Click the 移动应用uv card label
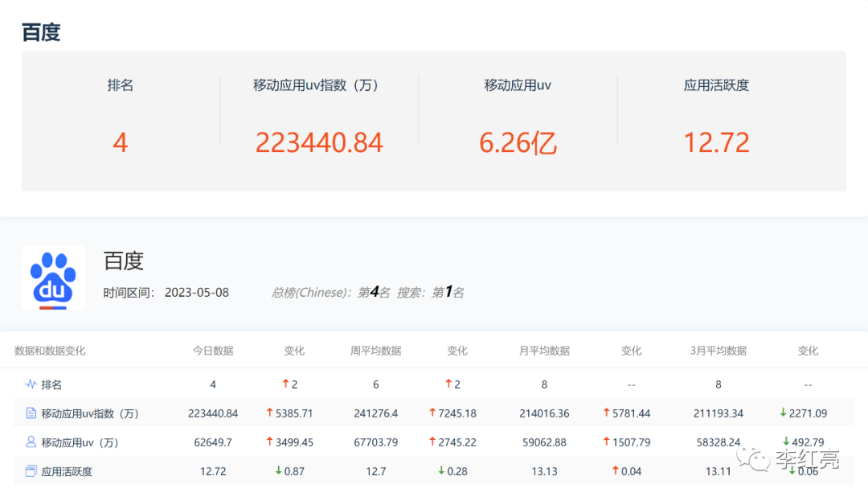868x497 pixels. 518,85
